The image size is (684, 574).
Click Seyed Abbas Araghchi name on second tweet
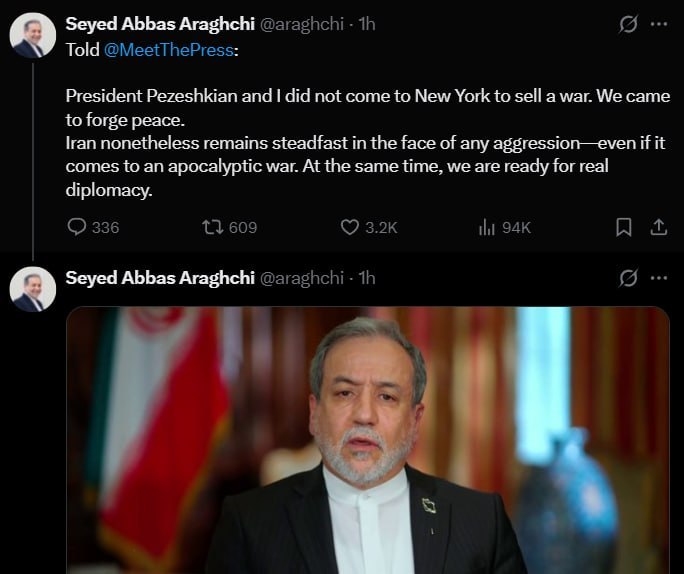(x=160, y=278)
